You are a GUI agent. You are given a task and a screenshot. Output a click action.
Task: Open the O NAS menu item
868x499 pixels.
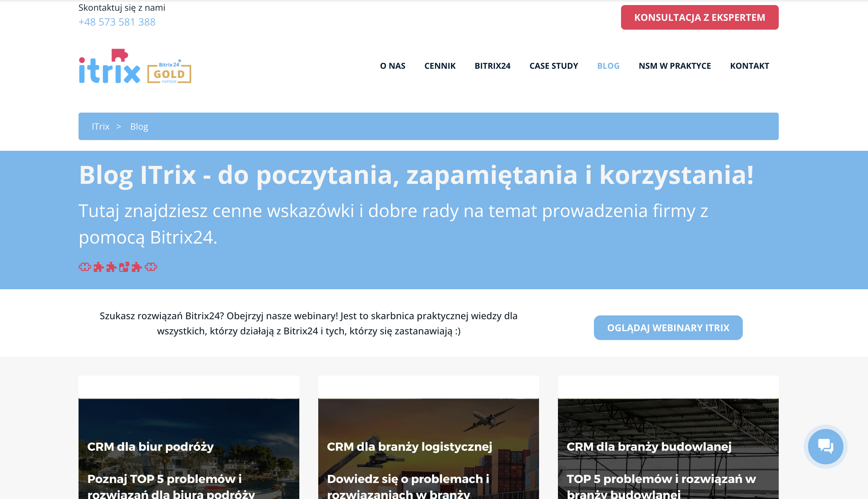click(392, 66)
